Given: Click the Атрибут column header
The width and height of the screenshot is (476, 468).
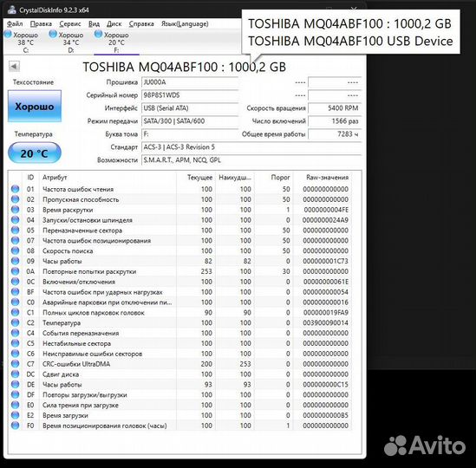Looking at the screenshot, I should pos(55,178).
